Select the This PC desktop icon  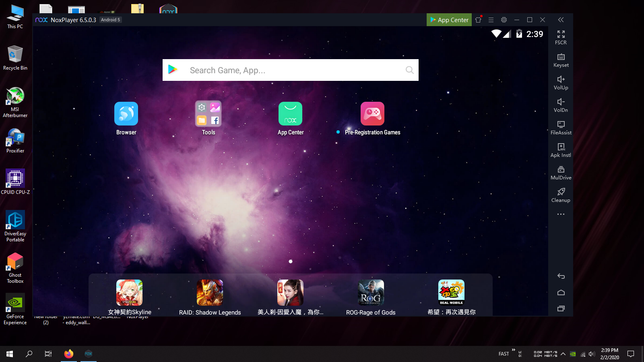[x=15, y=17]
